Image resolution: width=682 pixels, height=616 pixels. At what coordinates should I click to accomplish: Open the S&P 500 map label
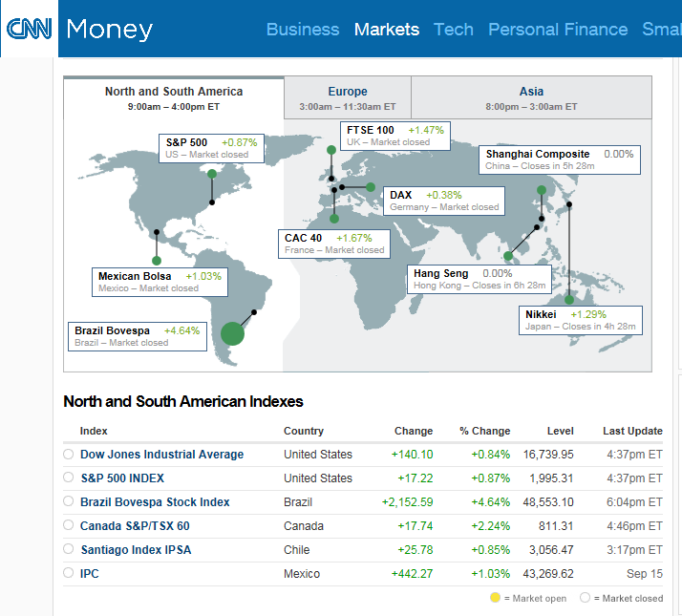(211, 148)
